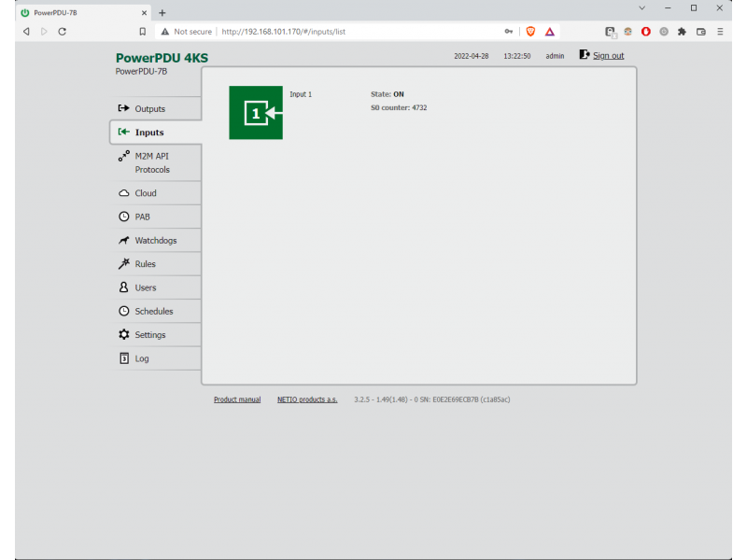Image resolution: width=747 pixels, height=560 pixels.
Task: Open Watchdogs in the sidebar
Action: tap(156, 241)
